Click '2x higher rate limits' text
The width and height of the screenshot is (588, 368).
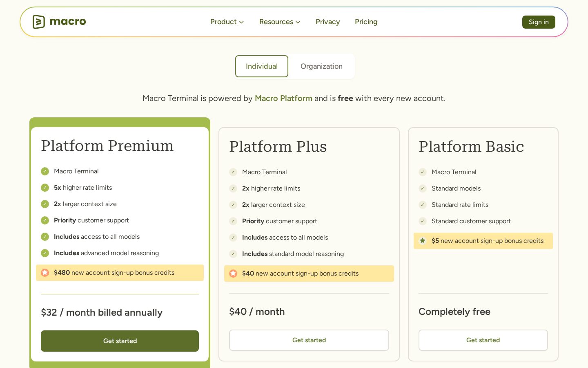click(271, 188)
